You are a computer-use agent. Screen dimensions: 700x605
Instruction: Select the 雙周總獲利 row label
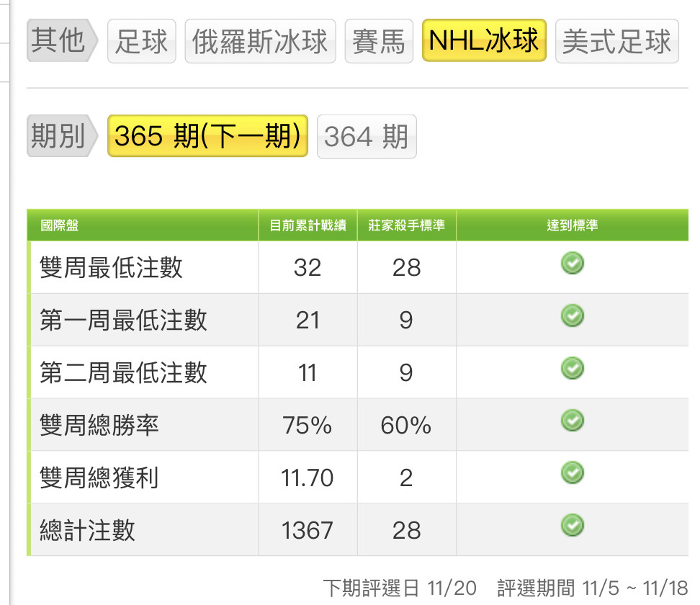click(99, 478)
